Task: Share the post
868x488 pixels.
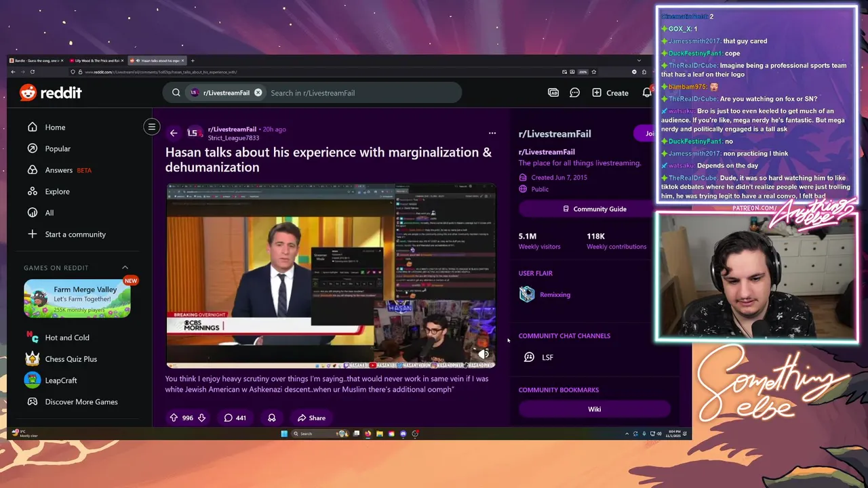Action: coord(311,418)
